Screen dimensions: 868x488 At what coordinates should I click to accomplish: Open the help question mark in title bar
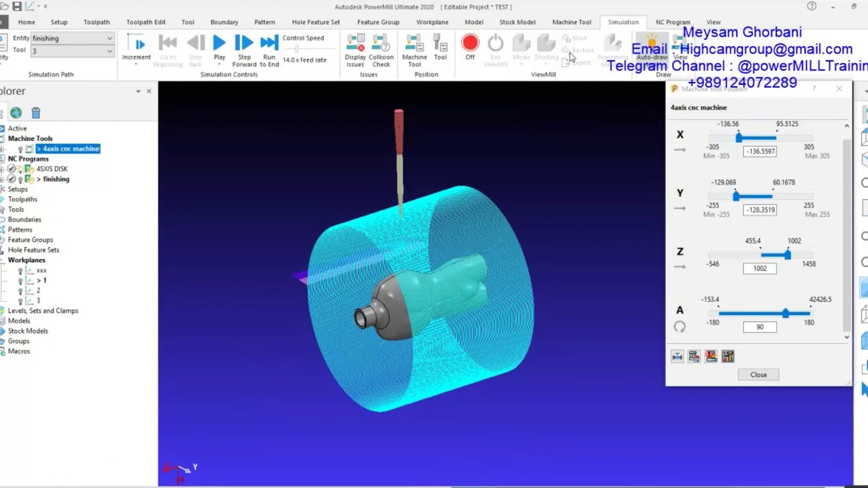812,6
